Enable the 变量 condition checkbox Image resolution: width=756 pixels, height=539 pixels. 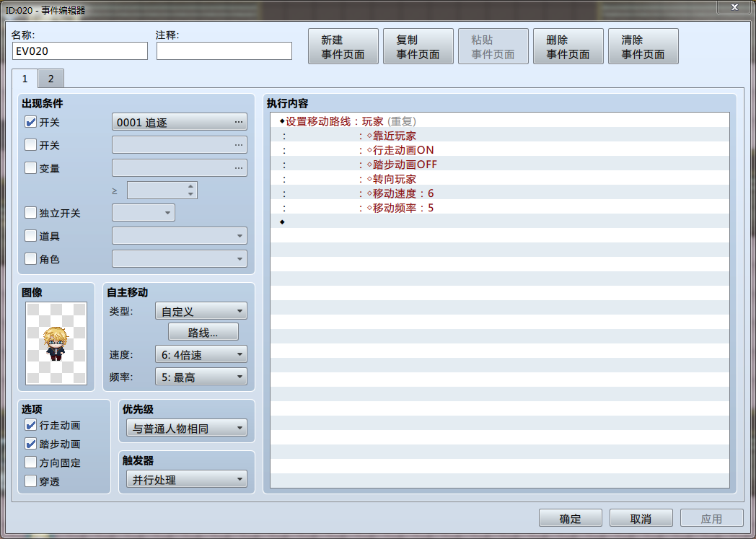click(30, 168)
